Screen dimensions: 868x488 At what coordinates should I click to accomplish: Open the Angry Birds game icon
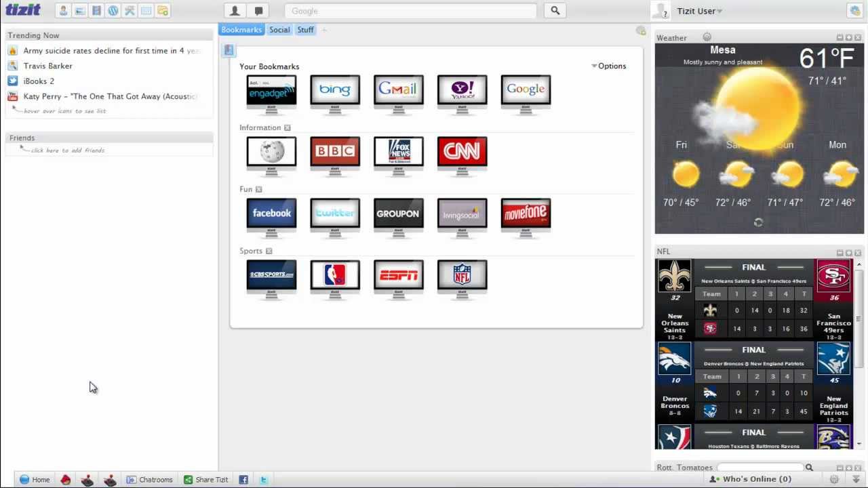click(66, 479)
